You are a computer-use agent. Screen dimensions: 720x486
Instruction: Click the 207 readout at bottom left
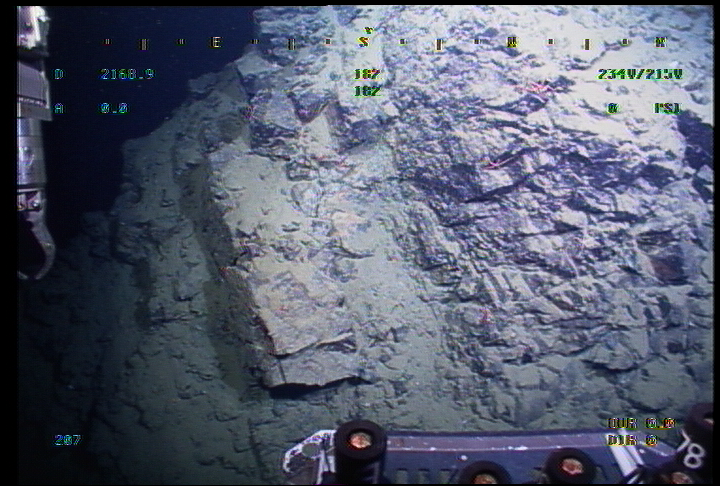pos(67,440)
